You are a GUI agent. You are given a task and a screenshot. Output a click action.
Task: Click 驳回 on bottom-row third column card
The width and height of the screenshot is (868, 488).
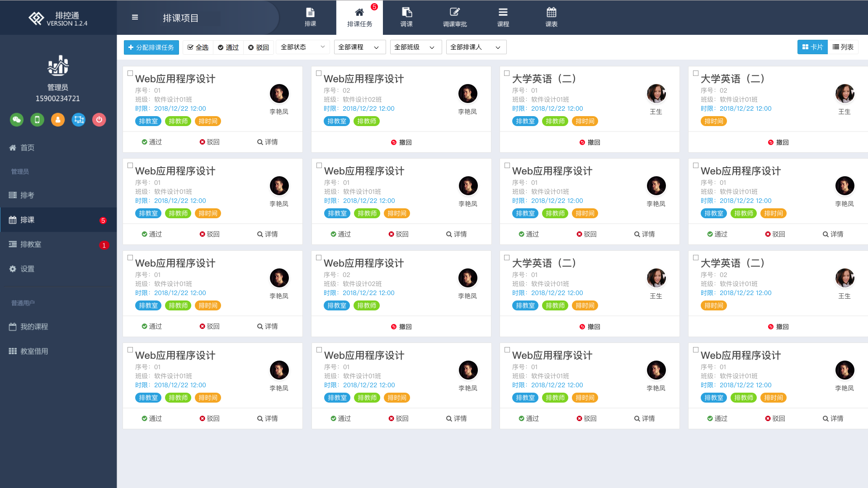click(587, 418)
